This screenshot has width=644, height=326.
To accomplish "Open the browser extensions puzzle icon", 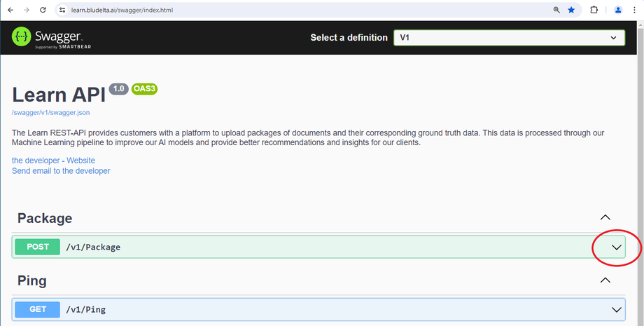I will 594,10.
